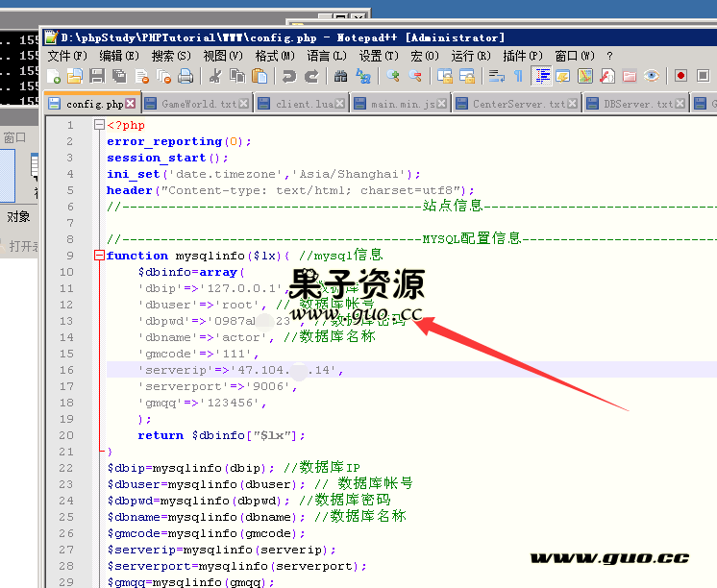Open the 编辑(E) menu

119,56
